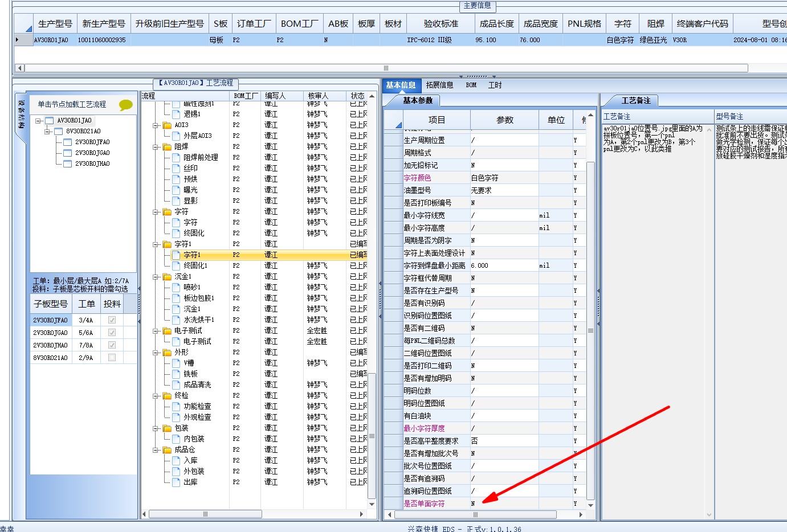Collapse the 电子测试 folder group
787x532 pixels.
156,331
